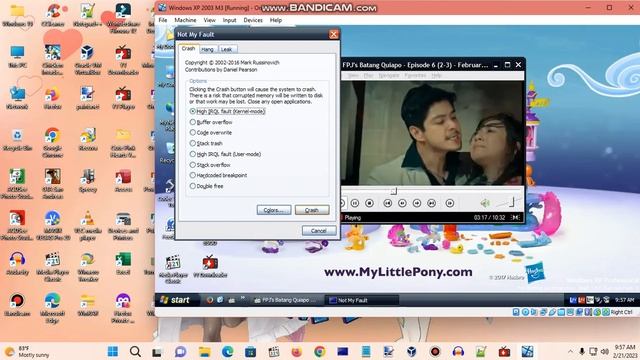Viewport: 640px width, 360px height.
Task: Cancel the Not My Fault dialog
Action: 319,231
